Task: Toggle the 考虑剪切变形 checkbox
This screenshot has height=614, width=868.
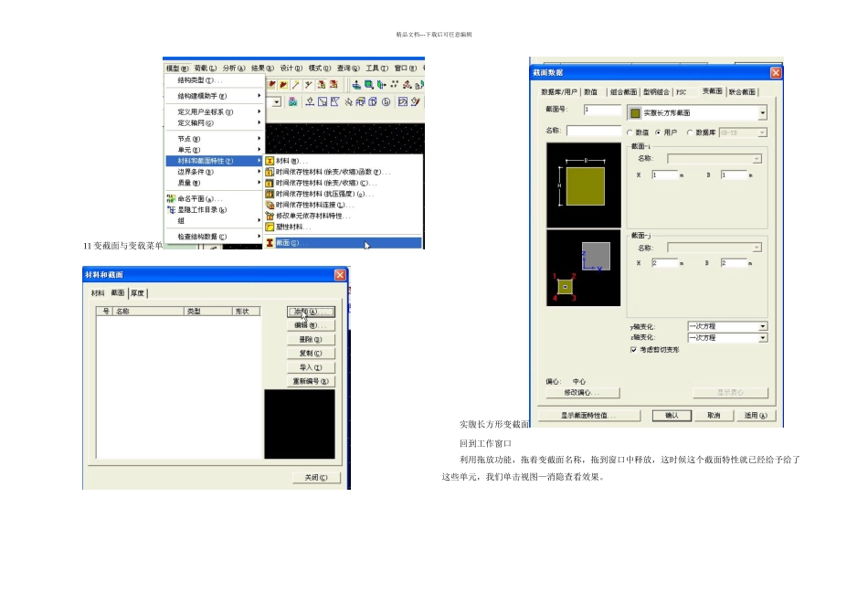Action: click(634, 350)
